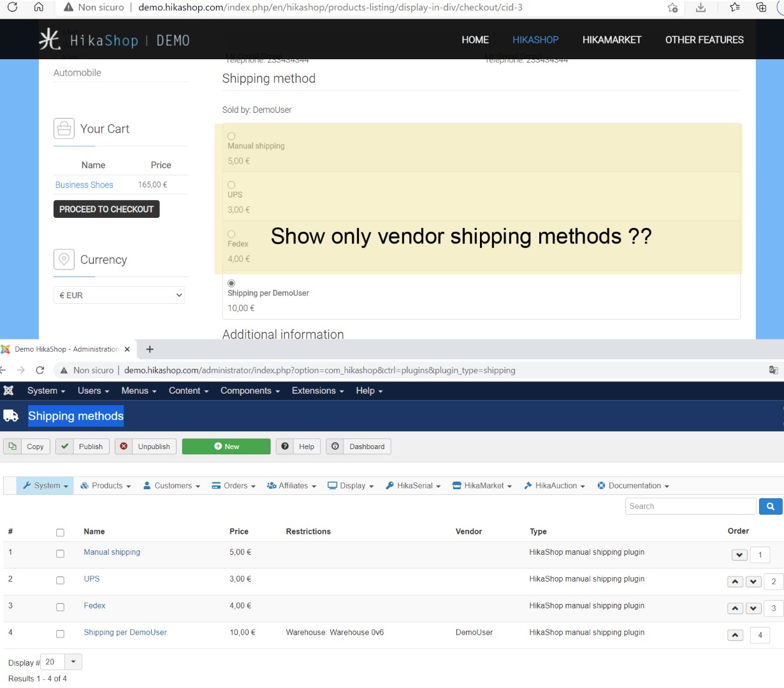Click the green New button

226,447
